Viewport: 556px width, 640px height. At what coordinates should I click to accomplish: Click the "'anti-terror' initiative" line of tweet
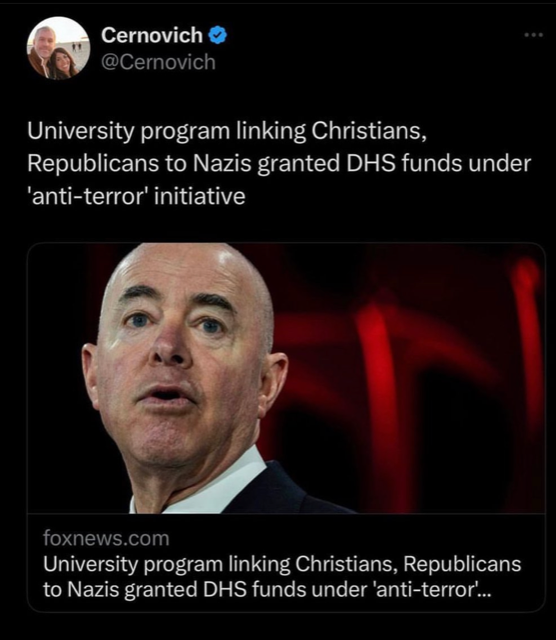point(136,196)
